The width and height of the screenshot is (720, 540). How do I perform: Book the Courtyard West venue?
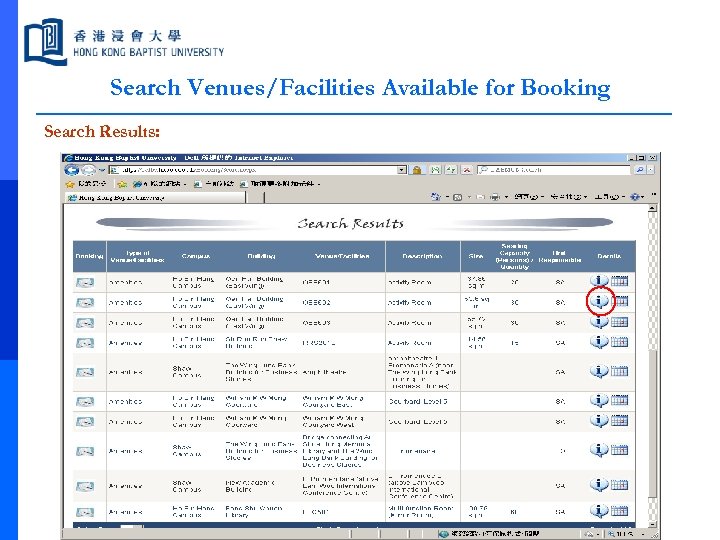(85, 422)
